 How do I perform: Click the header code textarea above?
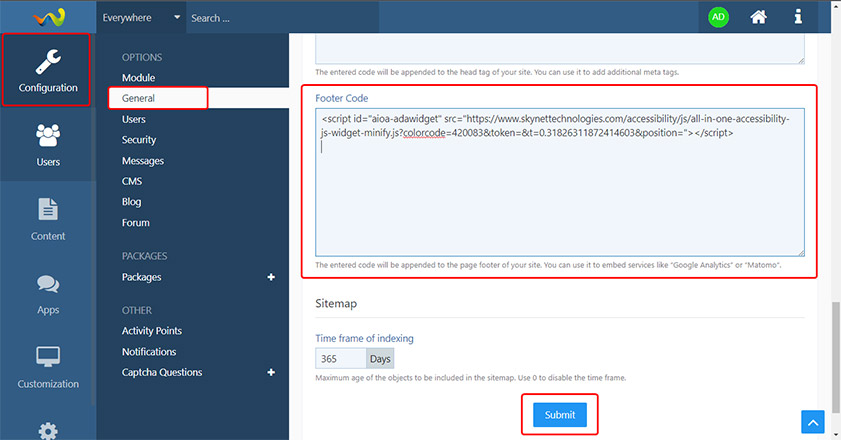tap(559, 49)
